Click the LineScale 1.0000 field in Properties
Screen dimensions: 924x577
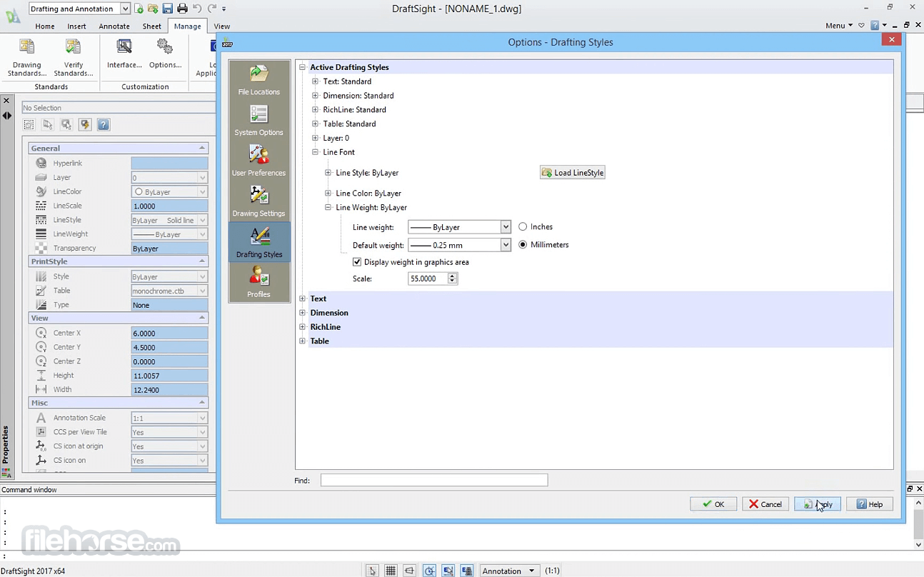[x=169, y=206]
